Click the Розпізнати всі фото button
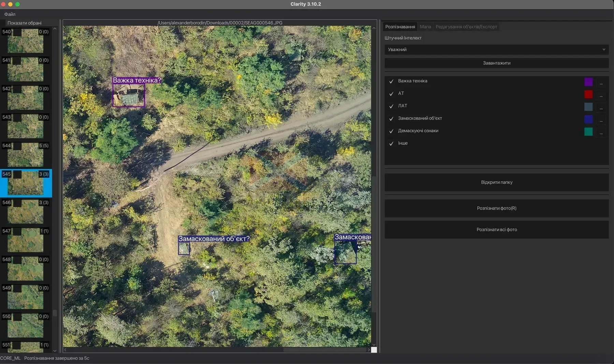This screenshot has height=364, width=614. [497, 230]
